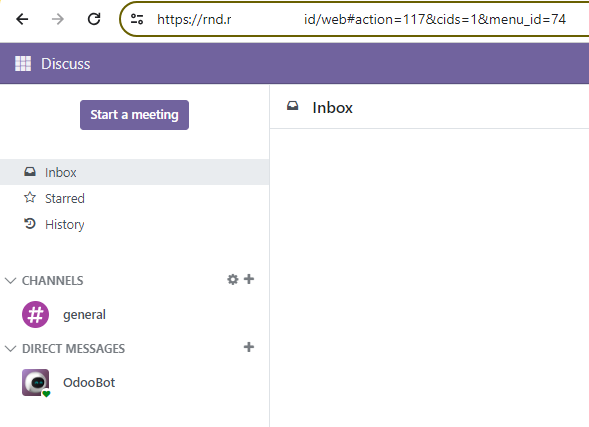Click the OdooBot avatar

(35, 382)
